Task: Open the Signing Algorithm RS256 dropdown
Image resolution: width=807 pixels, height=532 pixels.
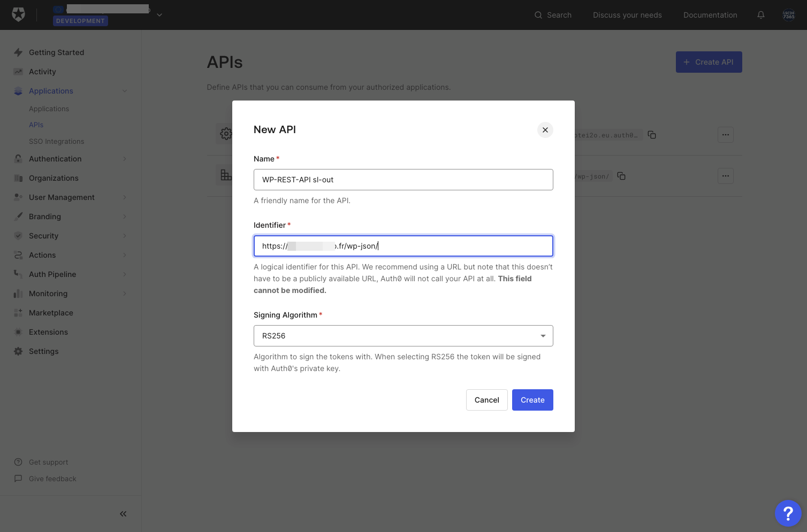Action: point(403,336)
